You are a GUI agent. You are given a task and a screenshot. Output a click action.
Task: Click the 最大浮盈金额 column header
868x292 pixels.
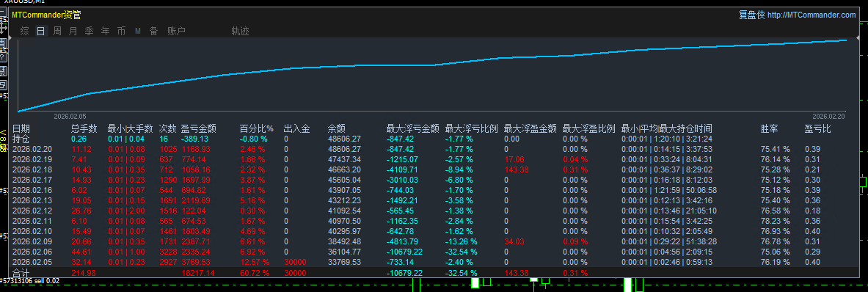(x=530, y=129)
